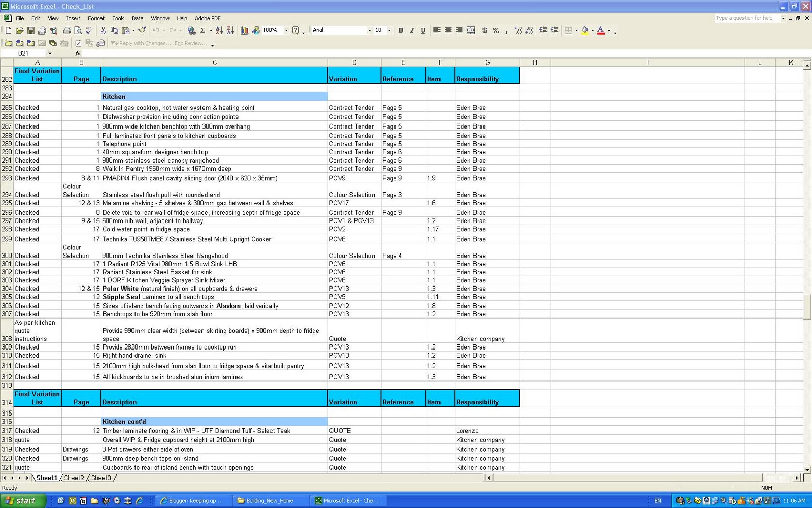This screenshot has height=508, width=812.
Task: Toggle bold formatting
Action: pyautogui.click(x=401, y=30)
